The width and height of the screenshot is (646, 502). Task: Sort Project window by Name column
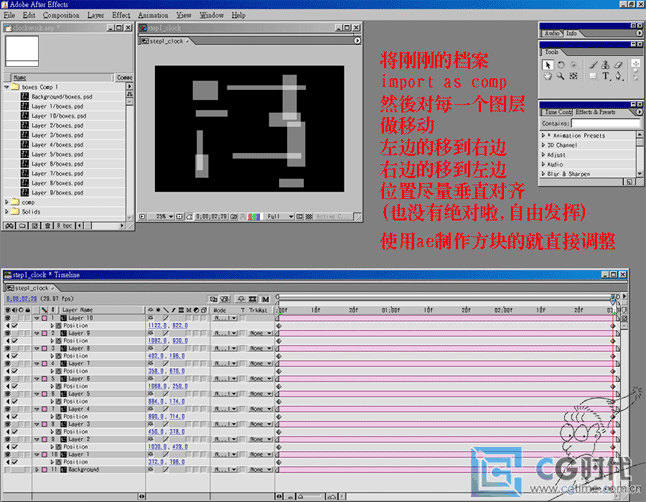[62, 77]
